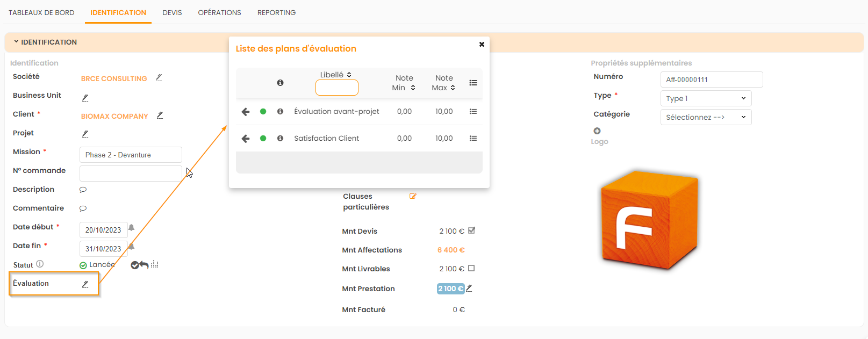This screenshot has height=339, width=868.
Task: Switch to the DEVIS tab
Action: (172, 12)
